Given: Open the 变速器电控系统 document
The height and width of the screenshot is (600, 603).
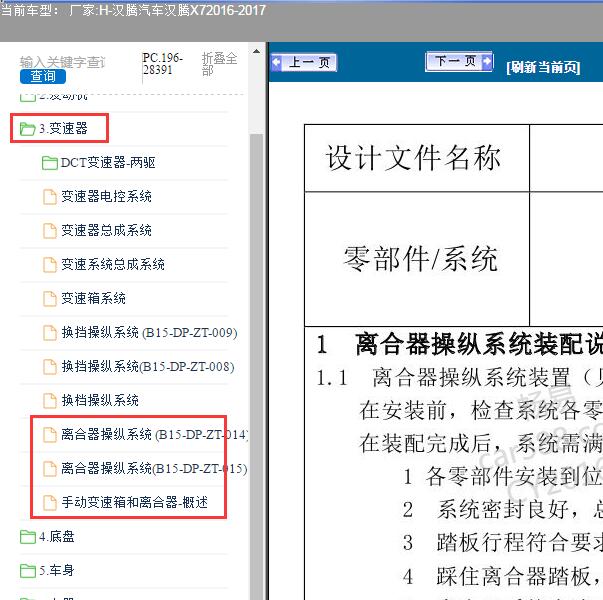Looking at the screenshot, I should [x=106, y=197].
